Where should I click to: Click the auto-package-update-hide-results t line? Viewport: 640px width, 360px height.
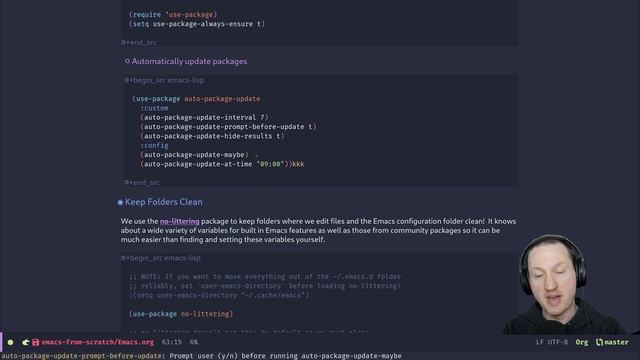click(212, 136)
